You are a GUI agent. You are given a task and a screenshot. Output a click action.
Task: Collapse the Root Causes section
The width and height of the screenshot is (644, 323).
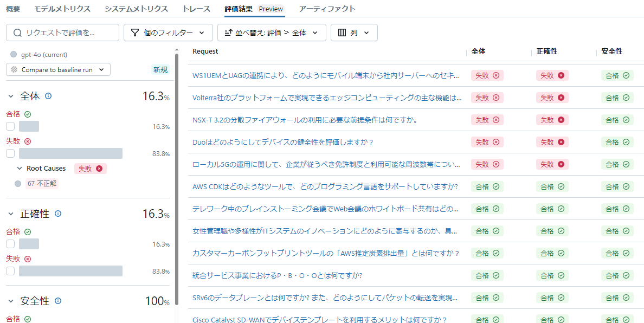20,168
